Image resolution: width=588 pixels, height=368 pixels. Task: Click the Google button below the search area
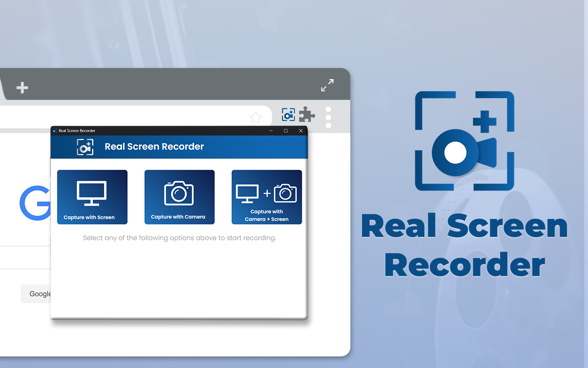coord(39,293)
